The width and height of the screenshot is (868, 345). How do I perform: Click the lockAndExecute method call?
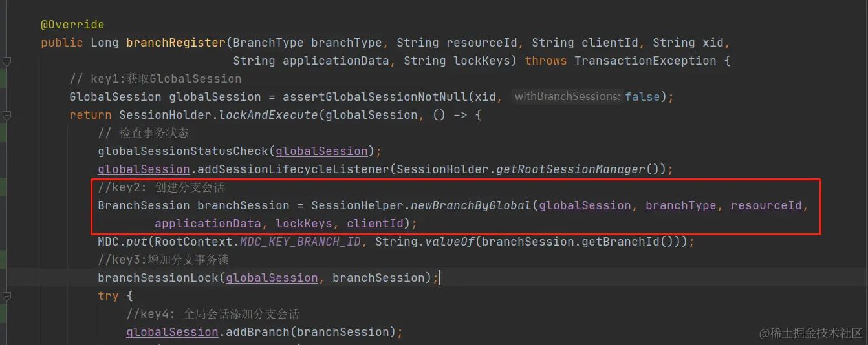pos(268,115)
